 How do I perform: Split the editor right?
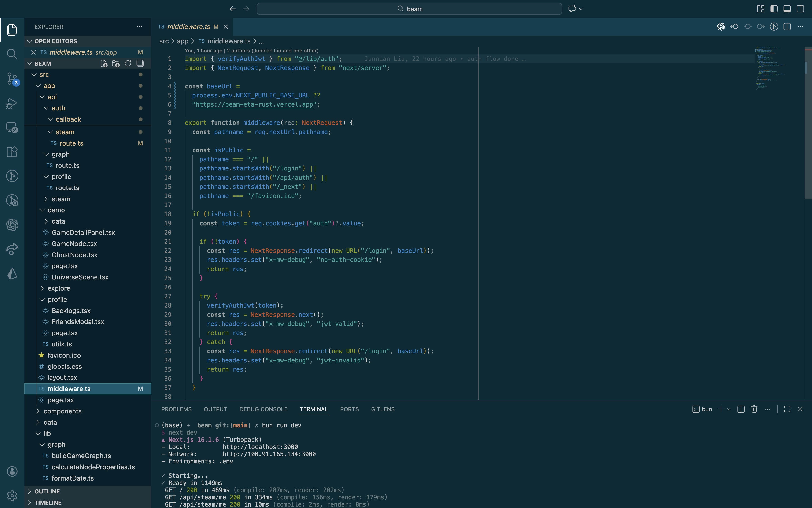787,27
